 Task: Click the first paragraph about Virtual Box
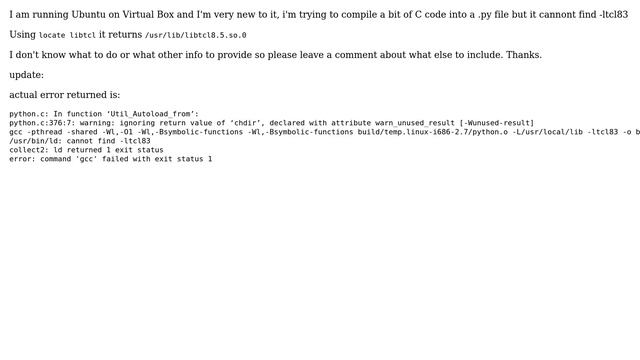(x=319, y=15)
